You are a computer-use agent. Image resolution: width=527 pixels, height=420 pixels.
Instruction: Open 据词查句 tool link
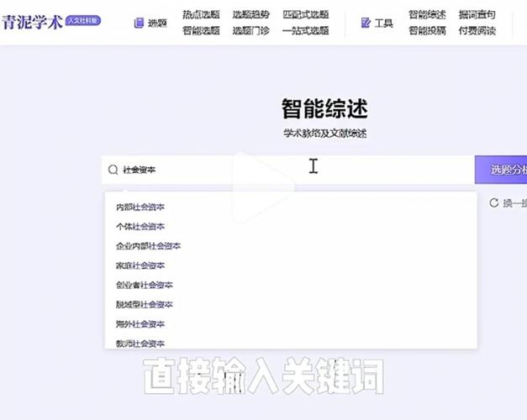(x=477, y=14)
